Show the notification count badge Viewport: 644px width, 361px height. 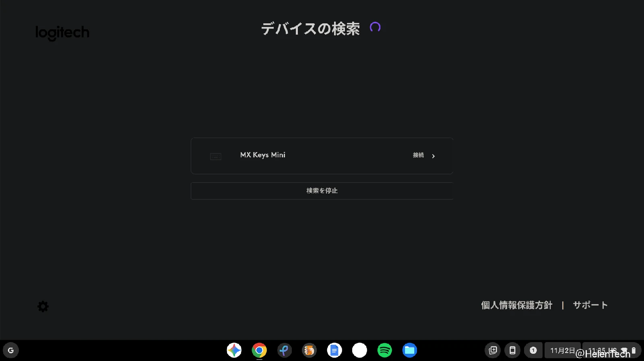533,350
